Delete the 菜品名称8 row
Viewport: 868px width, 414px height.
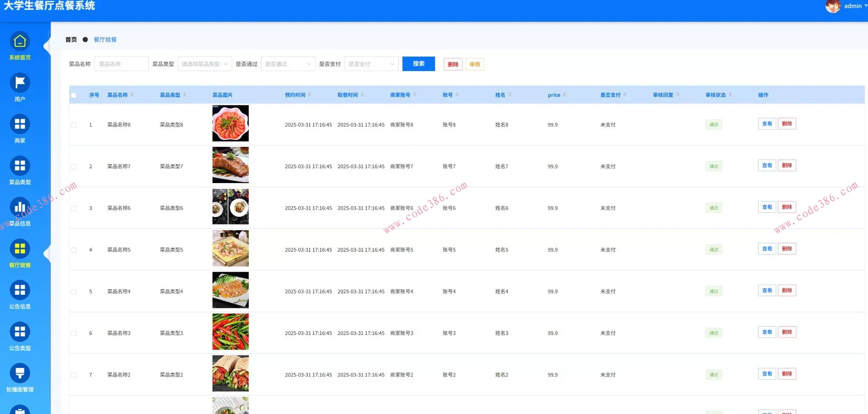[787, 124]
